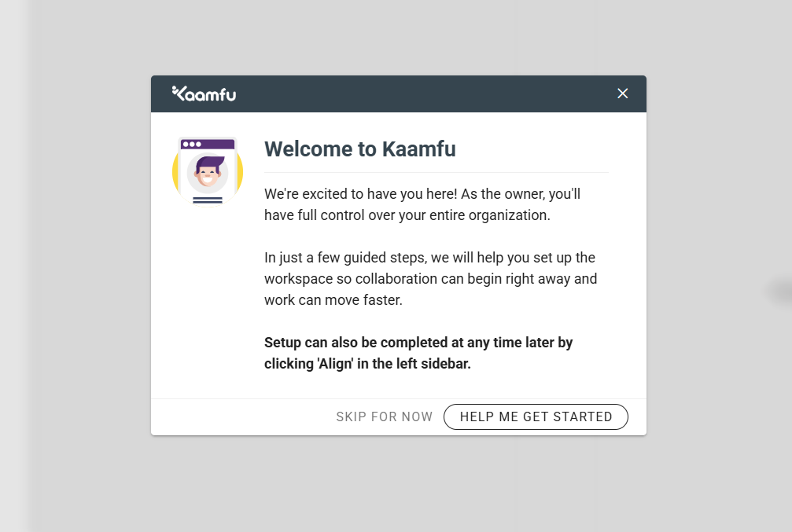Click the Kaamfu logo in the dialog header
The width and height of the screenshot is (792, 532).
pyautogui.click(x=204, y=94)
